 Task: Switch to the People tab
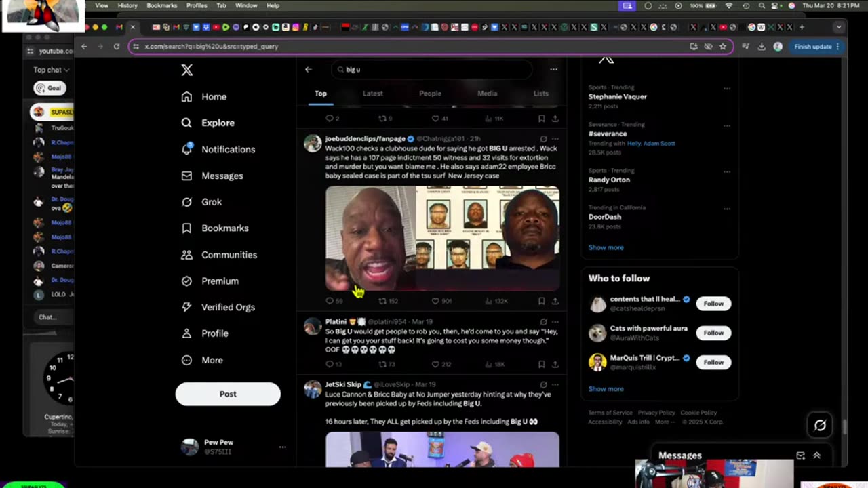430,94
